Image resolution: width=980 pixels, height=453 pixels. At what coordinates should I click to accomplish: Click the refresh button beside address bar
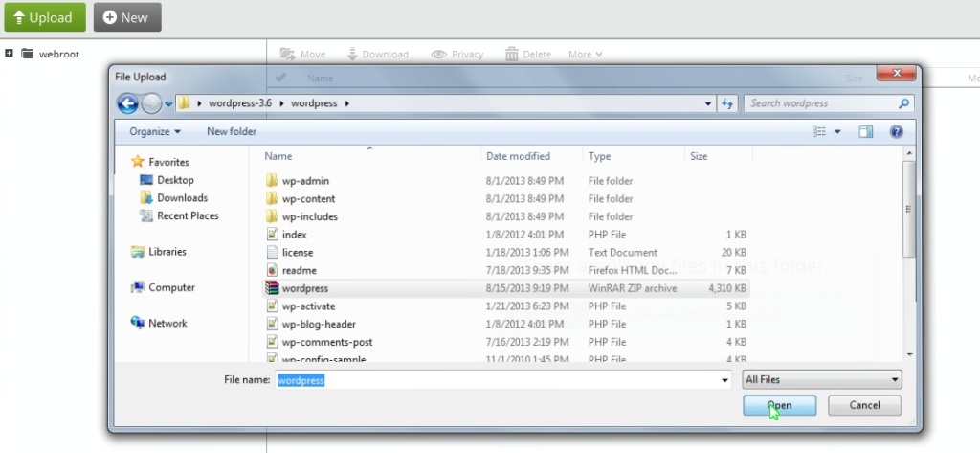(x=727, y=103)
